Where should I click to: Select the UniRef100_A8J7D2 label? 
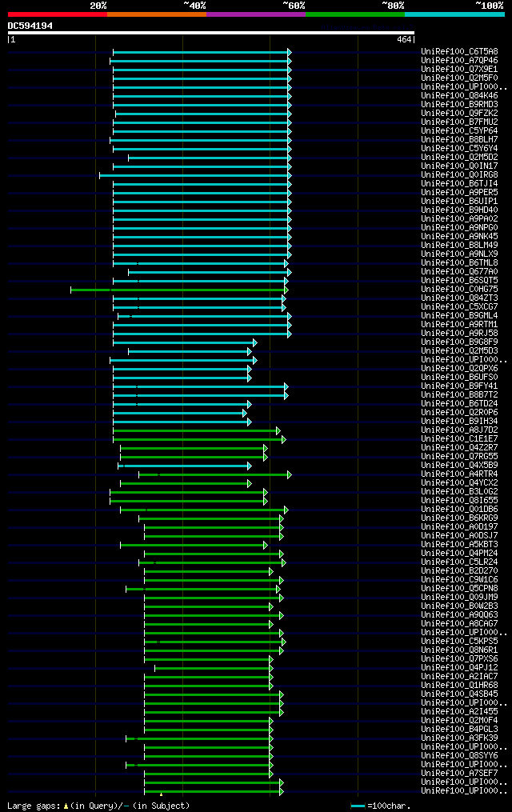pos(460,430)
